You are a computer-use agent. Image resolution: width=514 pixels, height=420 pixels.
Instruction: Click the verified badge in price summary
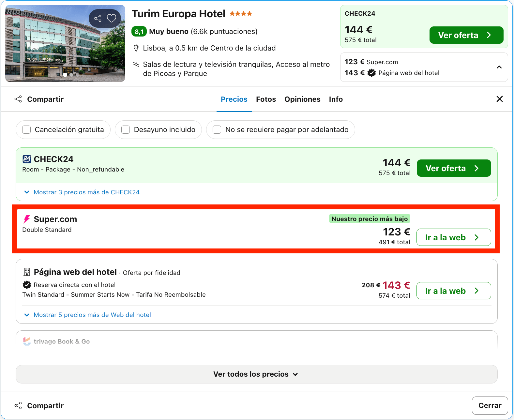(371, 73)
